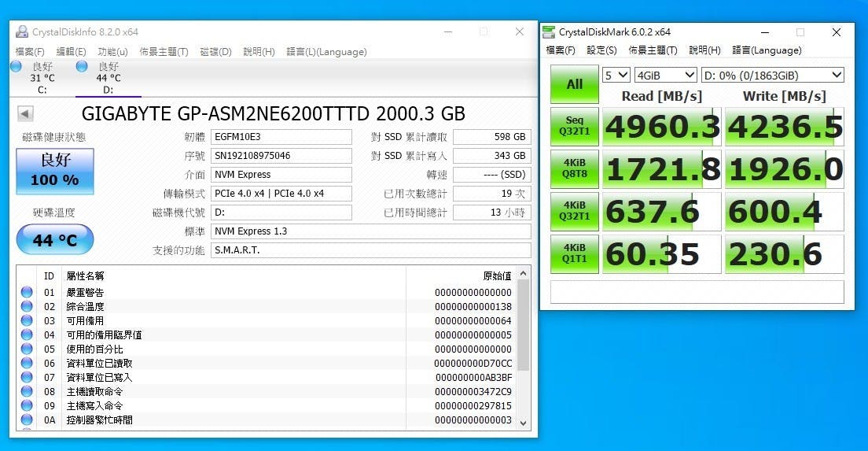Click the status orb in row 07 資料單位已寫入

click(27, 377)
